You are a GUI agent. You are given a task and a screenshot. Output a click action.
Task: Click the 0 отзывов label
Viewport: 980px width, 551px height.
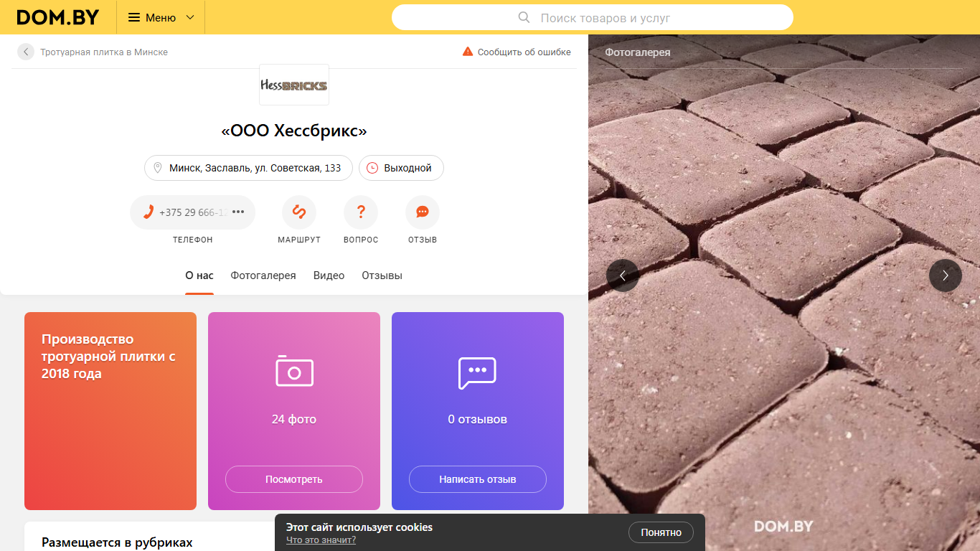(478, 419)
